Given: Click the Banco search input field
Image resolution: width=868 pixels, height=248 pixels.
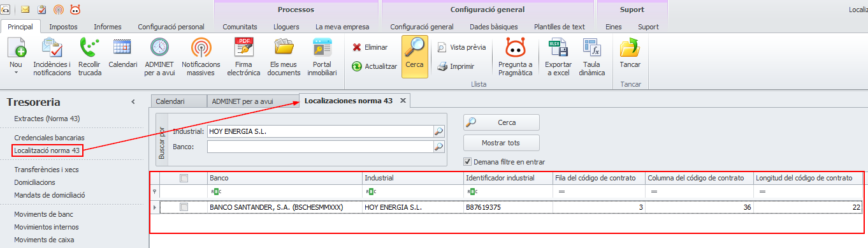Looking at the screenshot, I should point(321,147).
